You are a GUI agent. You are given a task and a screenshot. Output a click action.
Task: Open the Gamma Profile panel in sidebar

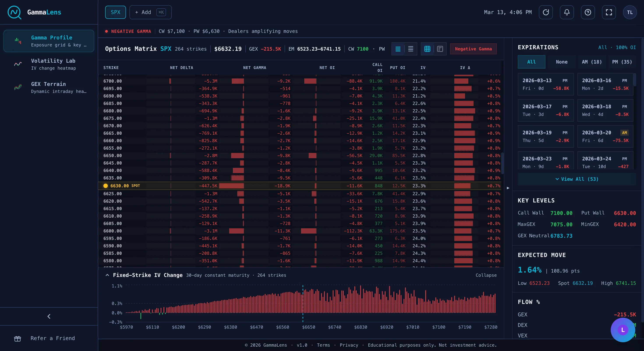[49, 41]
